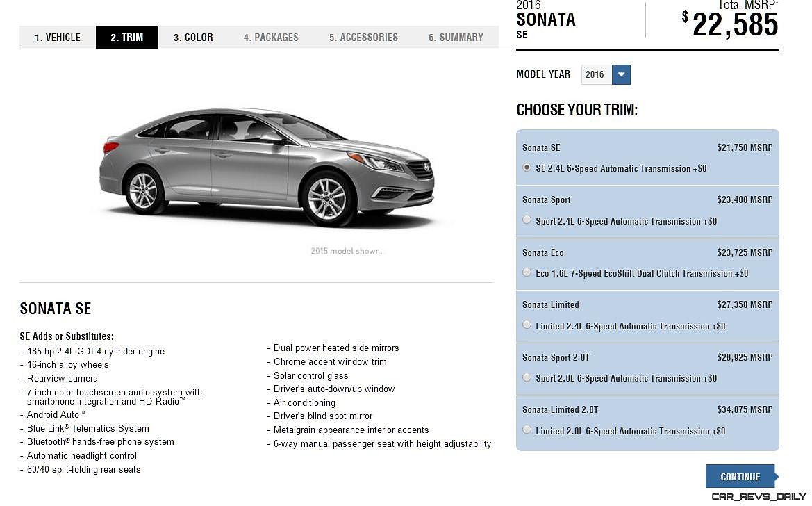This screenshot has width=812, height=506.
Task: Click the 185-hp 2.4L GDI engine feature
Action: coord(96,352)
